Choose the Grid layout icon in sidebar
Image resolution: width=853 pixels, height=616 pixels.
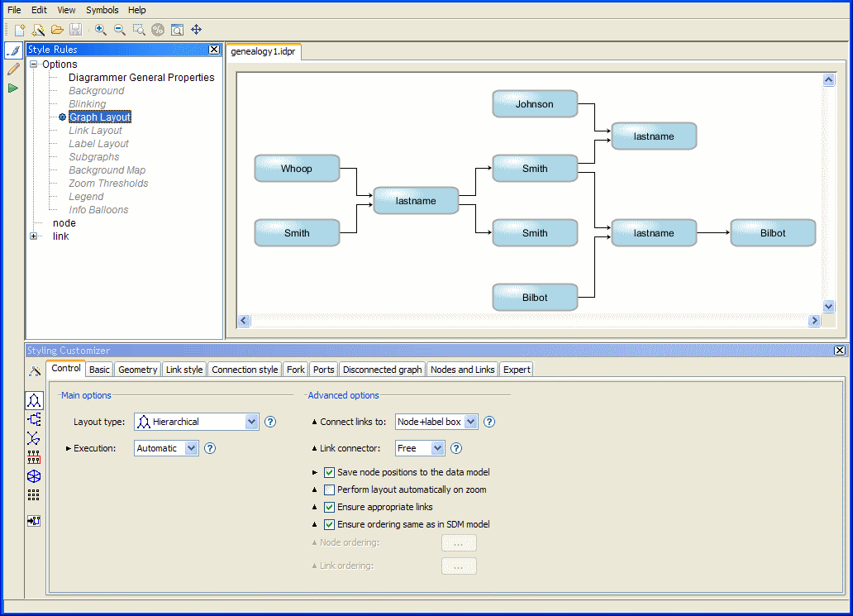[34, 495]
